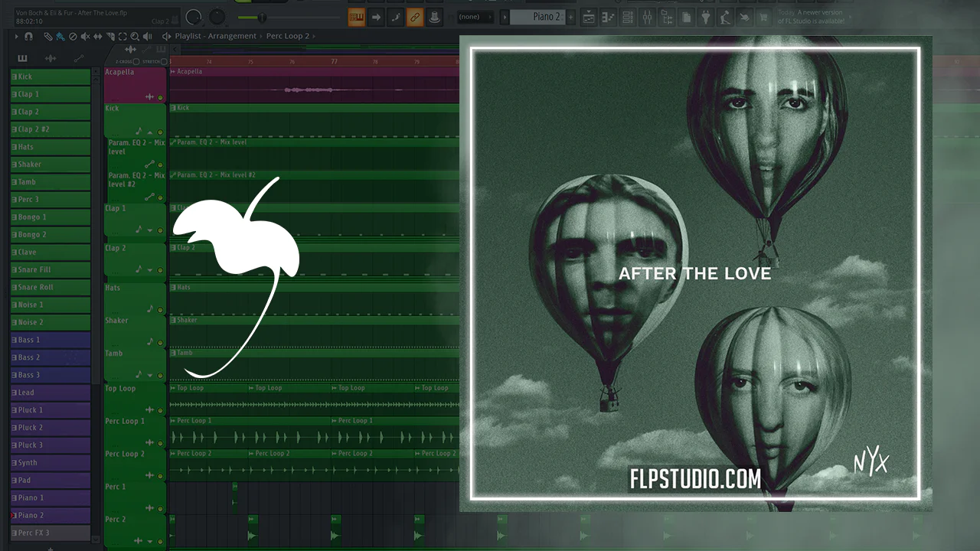Open the Playlist view icon
Image resolution: width=980 pixels, height=551 pixels.
point(590,17)
